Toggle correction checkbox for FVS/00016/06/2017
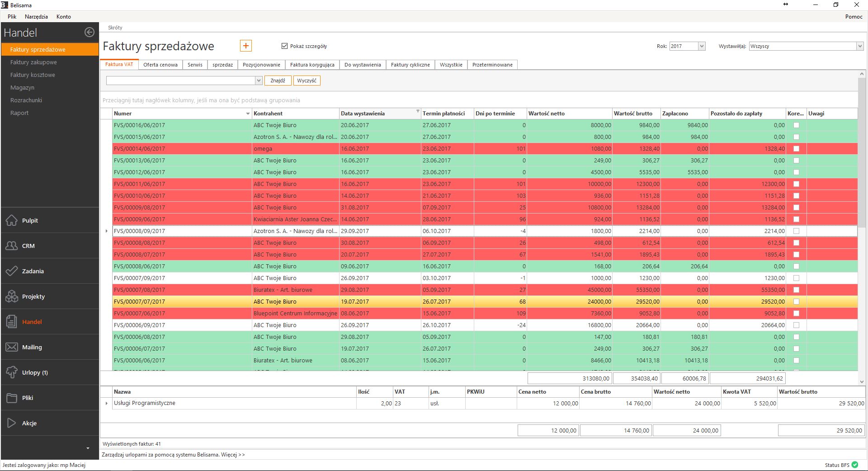 796,125
